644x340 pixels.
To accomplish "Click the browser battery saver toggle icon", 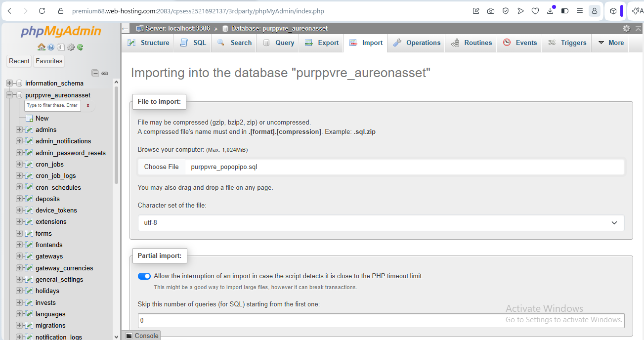I will [565, 11].
